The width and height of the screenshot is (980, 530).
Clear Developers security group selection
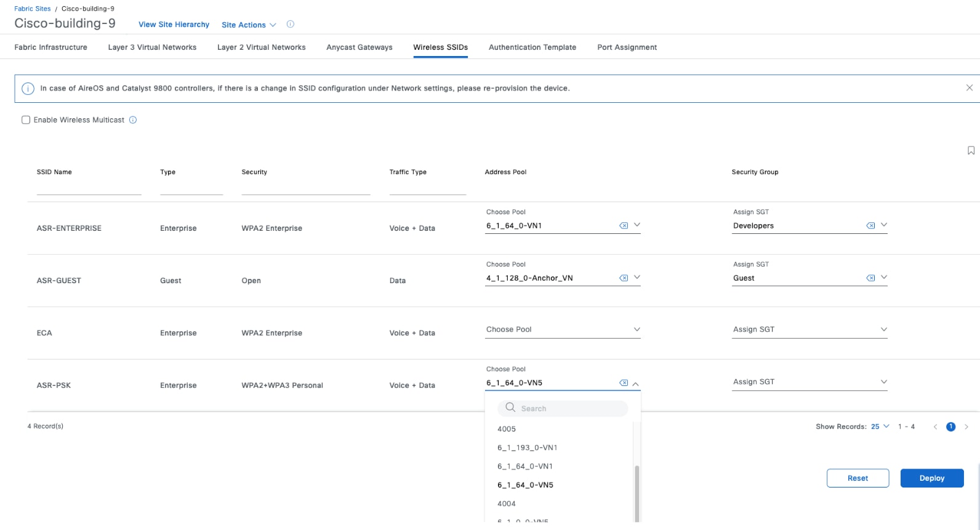click(870, 226)
